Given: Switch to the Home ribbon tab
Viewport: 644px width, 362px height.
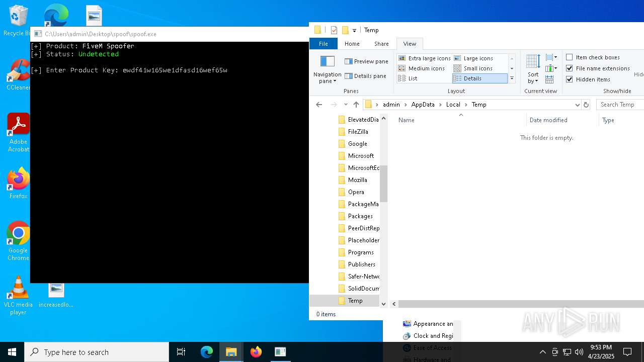Looking at the screenshot, I should coord(352,44).
